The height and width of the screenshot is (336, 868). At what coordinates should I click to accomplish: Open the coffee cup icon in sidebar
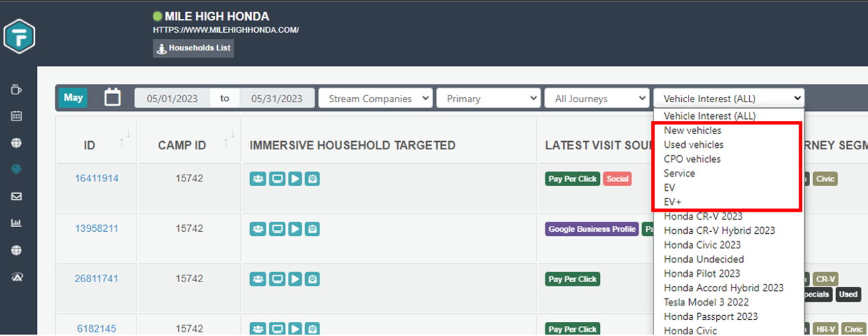pos(17,89)
